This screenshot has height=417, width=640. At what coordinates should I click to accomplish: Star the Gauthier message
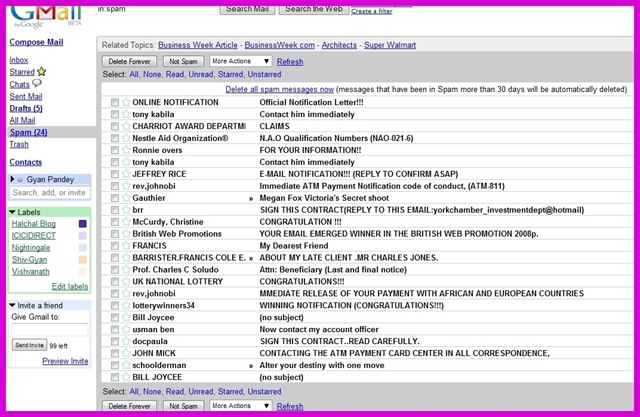pyautogui.click(x=126, y=198)
